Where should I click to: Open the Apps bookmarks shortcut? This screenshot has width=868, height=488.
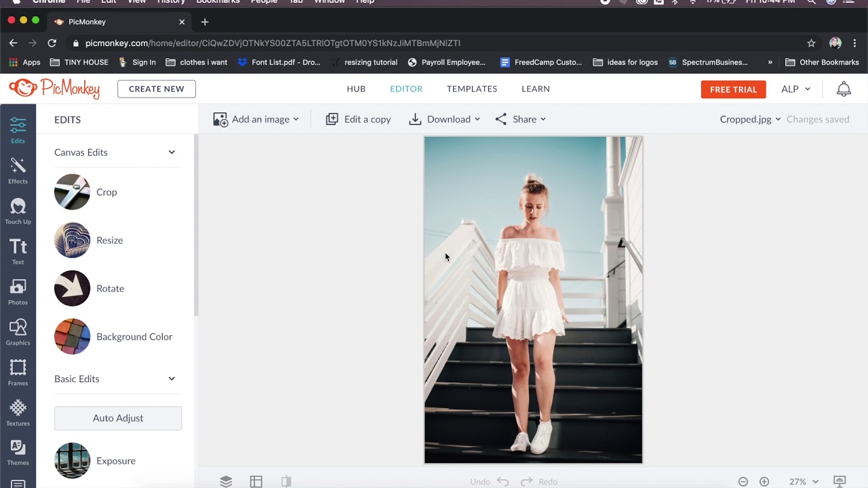click(x=24, y=62)
